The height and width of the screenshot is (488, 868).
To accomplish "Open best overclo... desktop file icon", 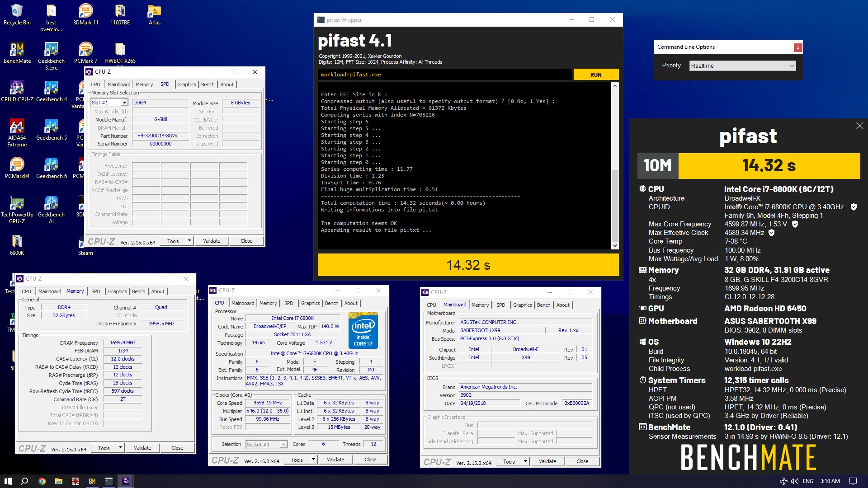I will click(x=51, y=18).
